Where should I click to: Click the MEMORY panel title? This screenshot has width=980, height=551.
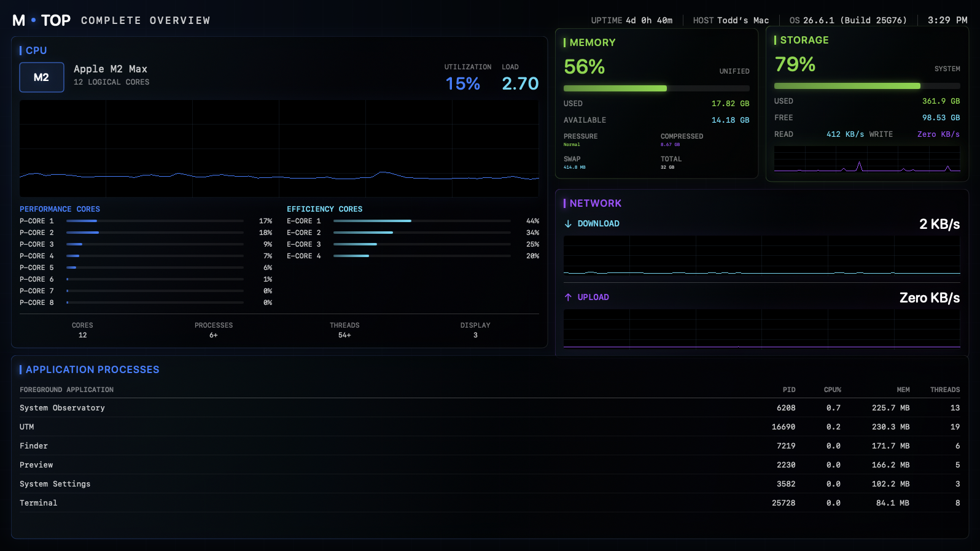pyautogui.click(x=593, y=42)
